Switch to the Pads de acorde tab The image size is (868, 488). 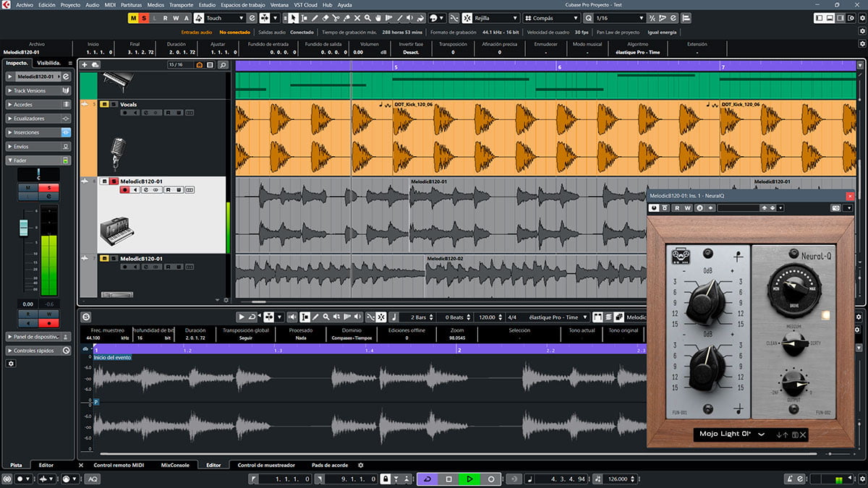click(x=330, y=465)
